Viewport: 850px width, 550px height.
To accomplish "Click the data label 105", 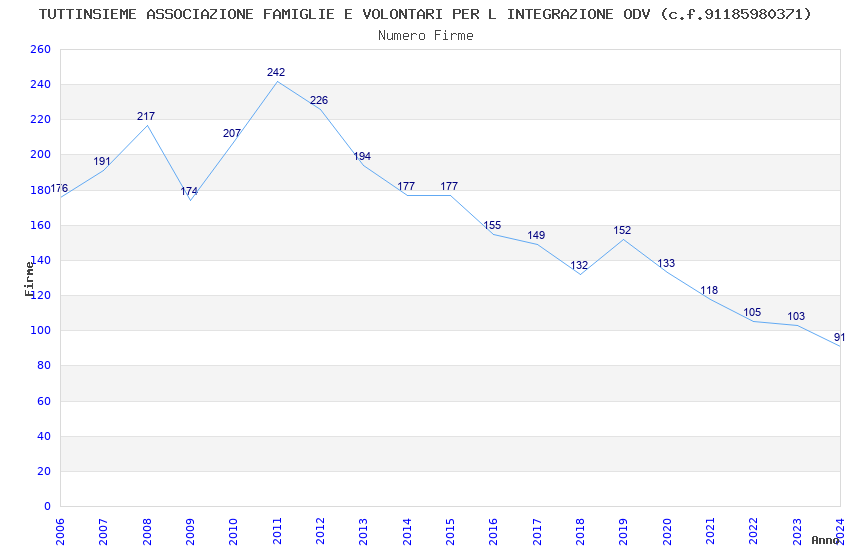I will point(752,313).
